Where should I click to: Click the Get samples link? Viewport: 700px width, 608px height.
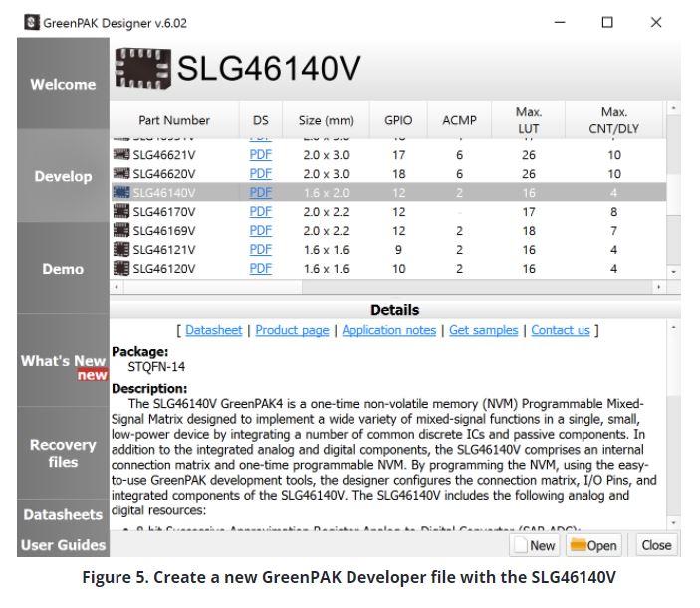[x=484, y=330]
